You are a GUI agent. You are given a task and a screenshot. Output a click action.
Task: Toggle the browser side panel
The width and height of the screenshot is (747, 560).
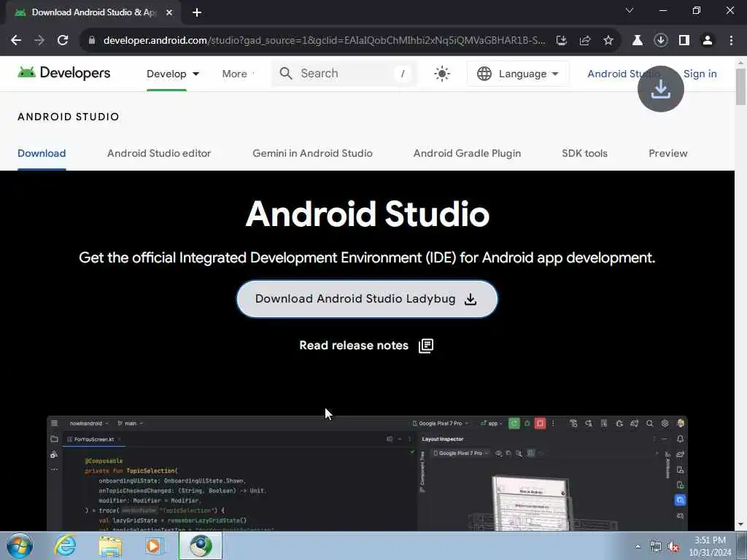pos(684,41)
